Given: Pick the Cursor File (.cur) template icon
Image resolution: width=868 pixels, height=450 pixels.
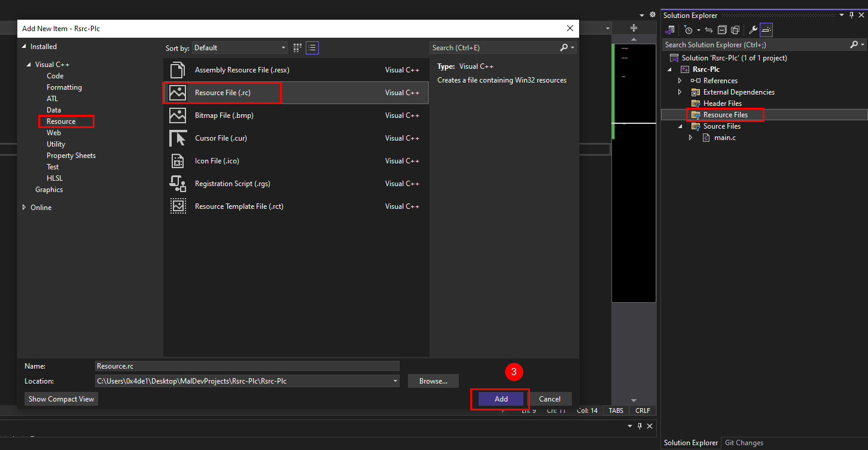Looking at the screenshot, I should [x=178, y=138].
